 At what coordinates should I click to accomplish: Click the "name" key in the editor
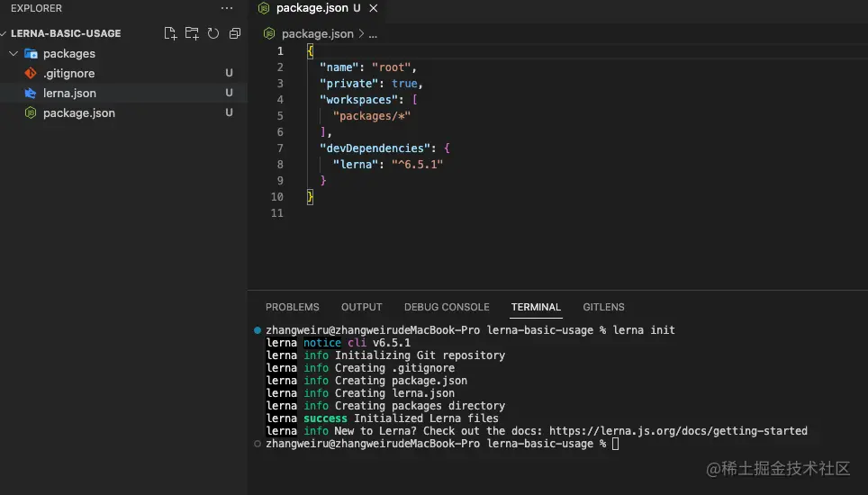point(339,67)
